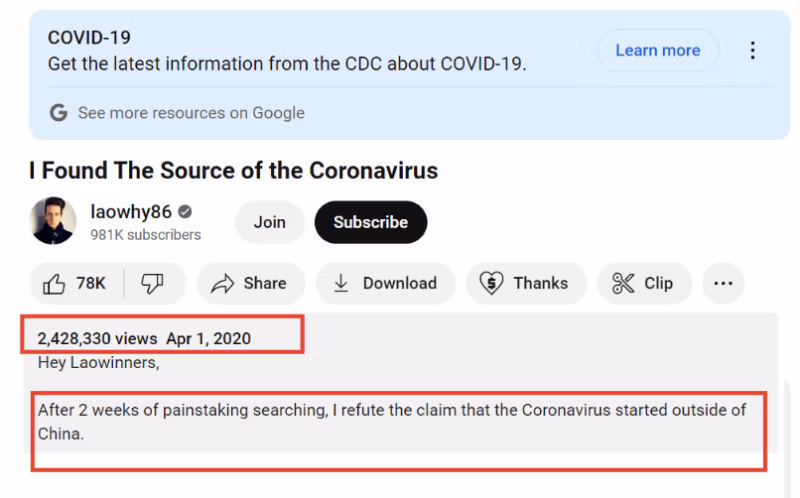Open the laowhy86 channel avatar

pyautogui.click(x=53, y=222)
